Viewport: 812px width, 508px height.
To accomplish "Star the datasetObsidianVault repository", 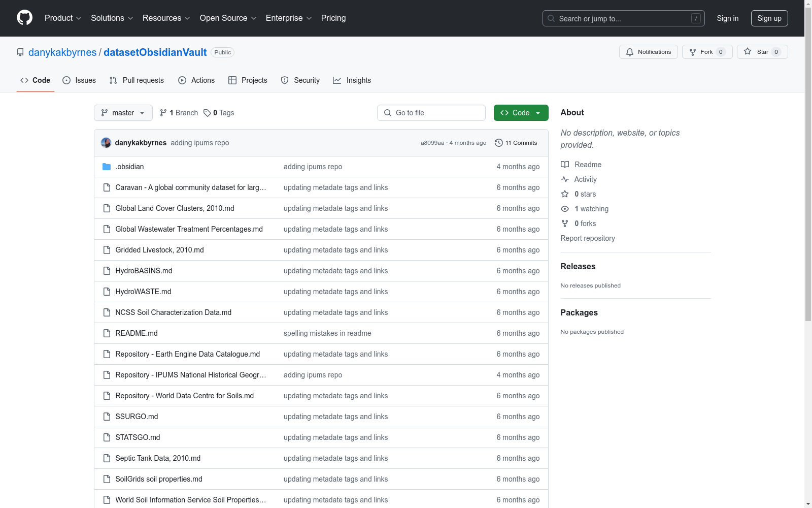I will [762, 52].
